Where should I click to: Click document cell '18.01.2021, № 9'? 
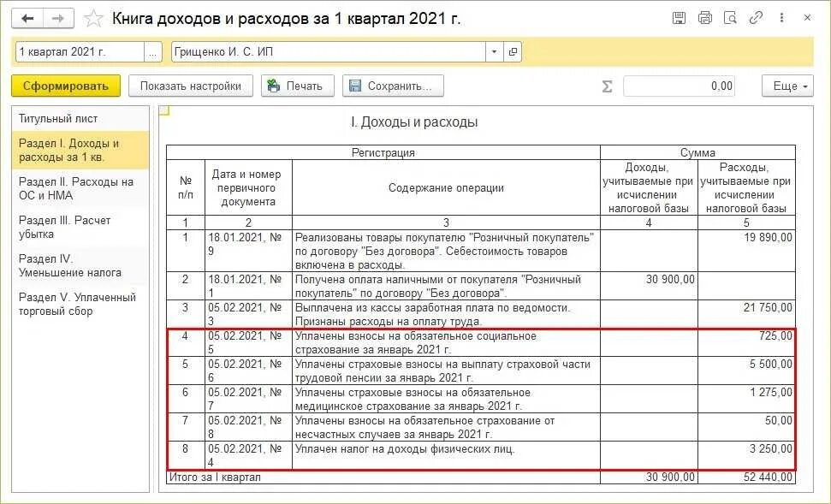click(248, 251)
